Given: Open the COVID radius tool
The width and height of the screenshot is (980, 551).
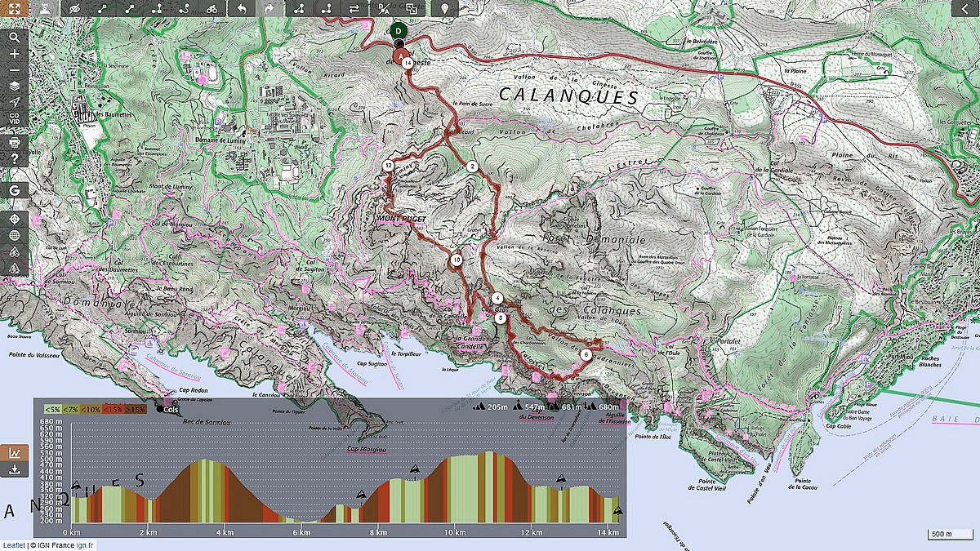Looking at the screenshot, I should [15, 119].
